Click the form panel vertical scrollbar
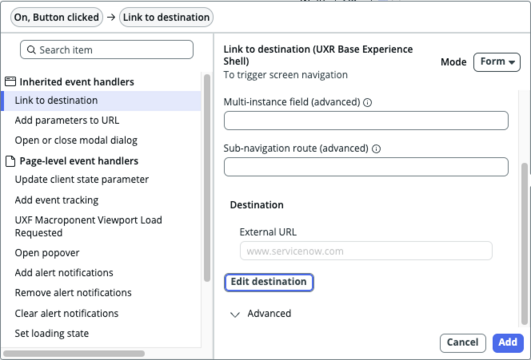The height and width of the screenshot is (360, 531). [524, 244]
